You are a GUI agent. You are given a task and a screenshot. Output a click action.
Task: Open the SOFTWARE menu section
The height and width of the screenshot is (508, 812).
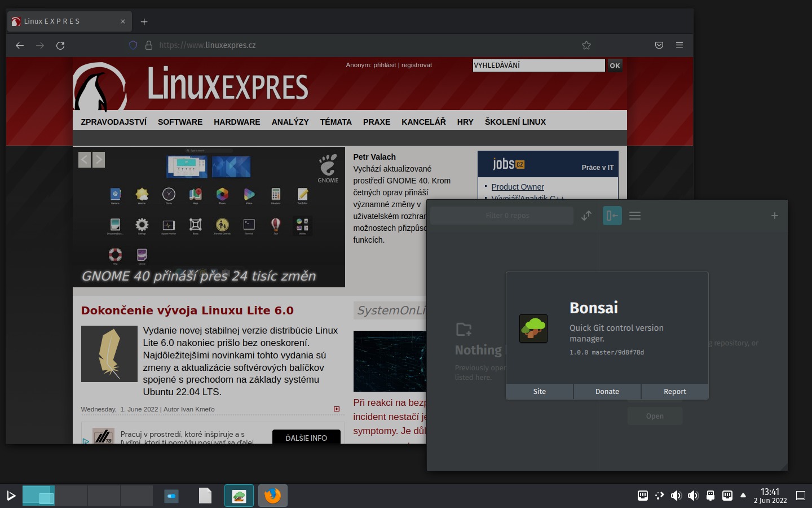(x=180, y=122)
